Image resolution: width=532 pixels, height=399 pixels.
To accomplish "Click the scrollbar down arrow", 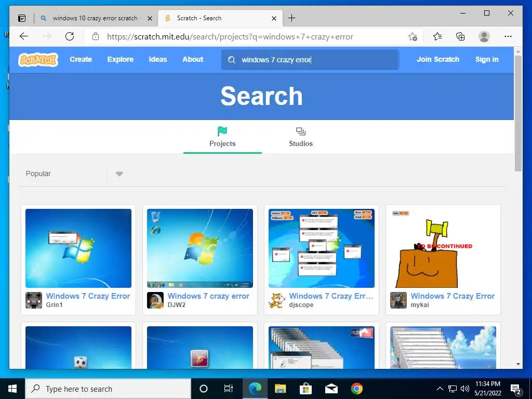I will tap(518, 364).
